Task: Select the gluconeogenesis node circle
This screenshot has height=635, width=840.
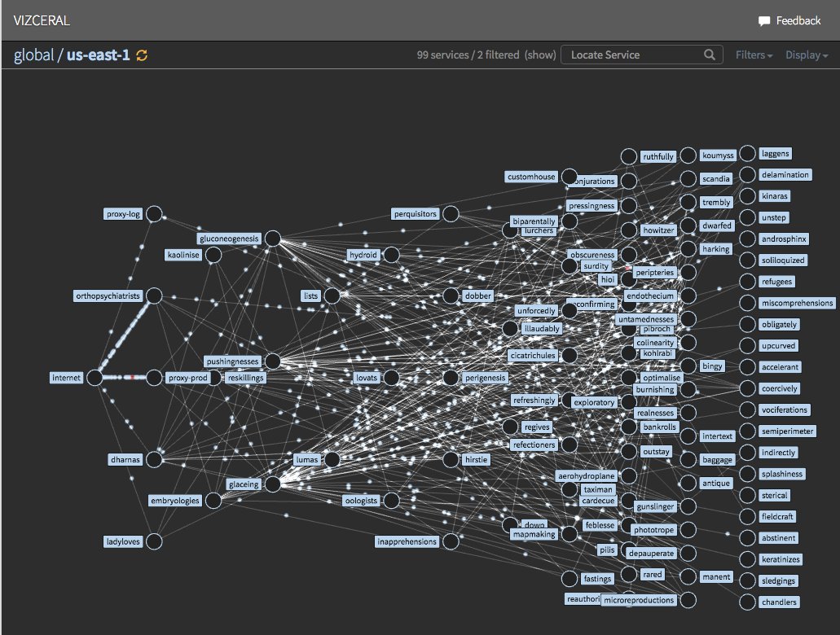Action: [273, 239]
